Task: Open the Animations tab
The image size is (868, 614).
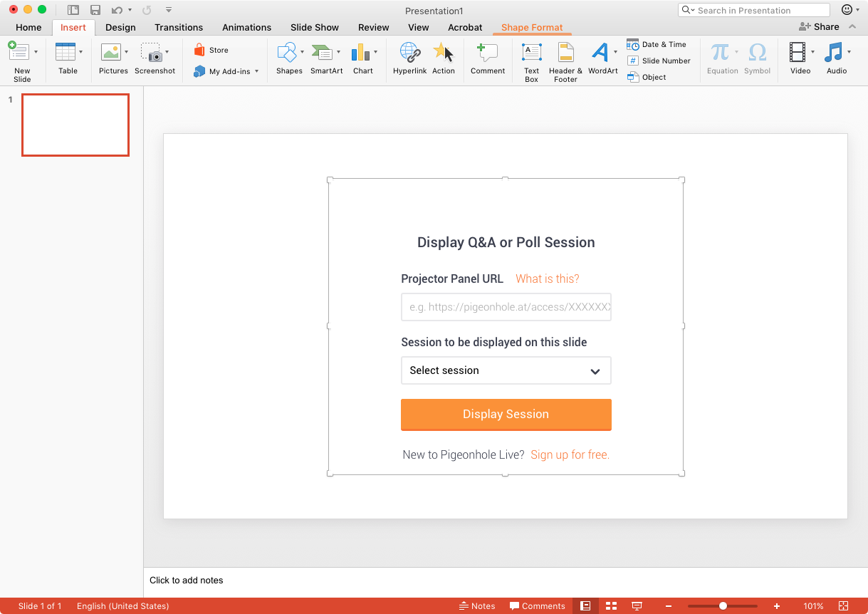Action: click(x=246, y=27)
